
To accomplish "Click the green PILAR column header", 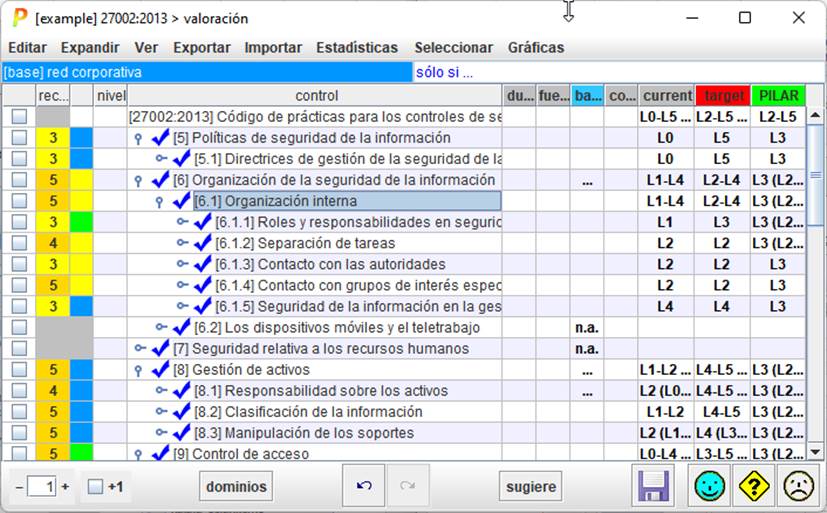I will pos(778,95).
